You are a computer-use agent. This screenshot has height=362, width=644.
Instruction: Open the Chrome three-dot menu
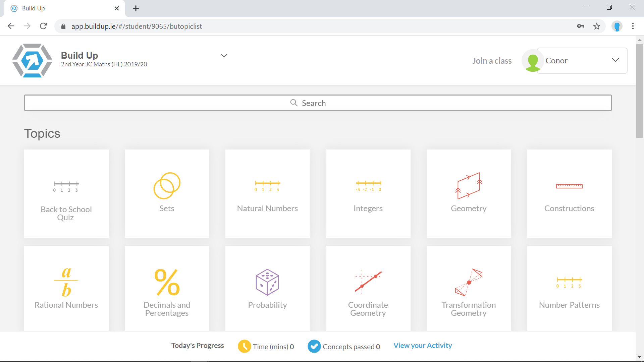pyautogui.click(x=633, y=26)
